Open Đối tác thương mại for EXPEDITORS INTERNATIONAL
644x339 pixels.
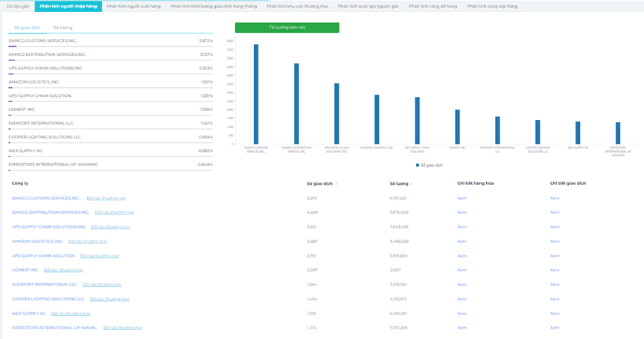coord(123,328)
